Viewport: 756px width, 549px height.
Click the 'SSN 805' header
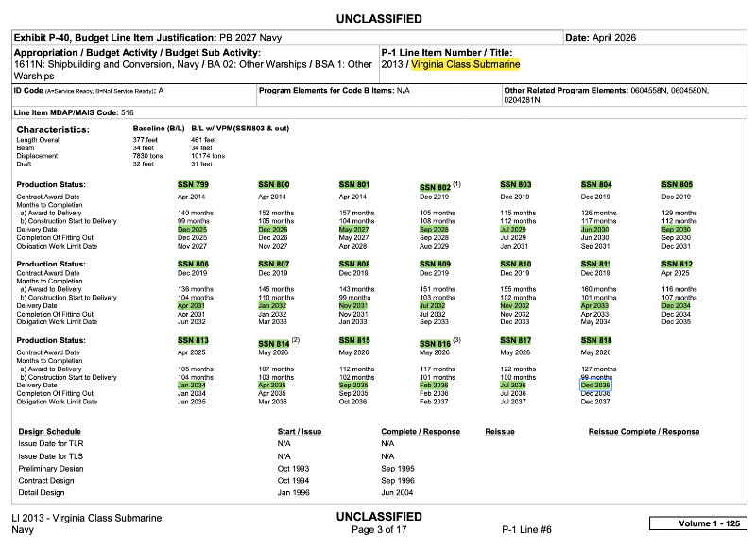coord(677,184)
